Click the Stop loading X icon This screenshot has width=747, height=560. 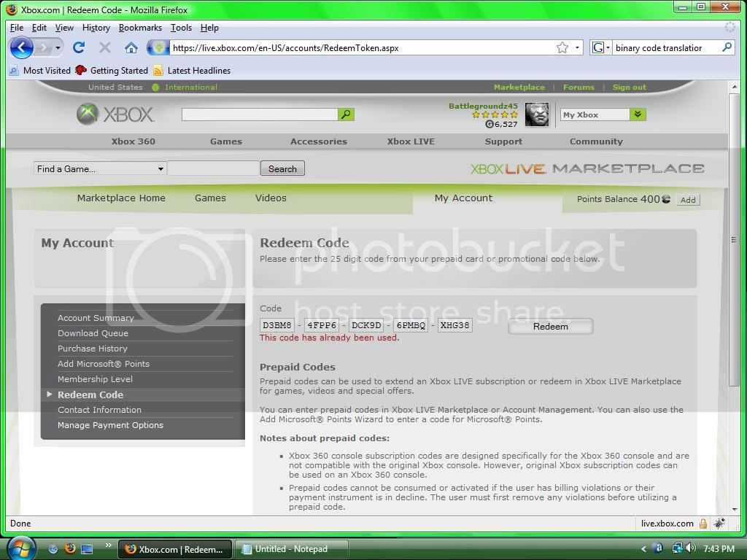[105, 47]
